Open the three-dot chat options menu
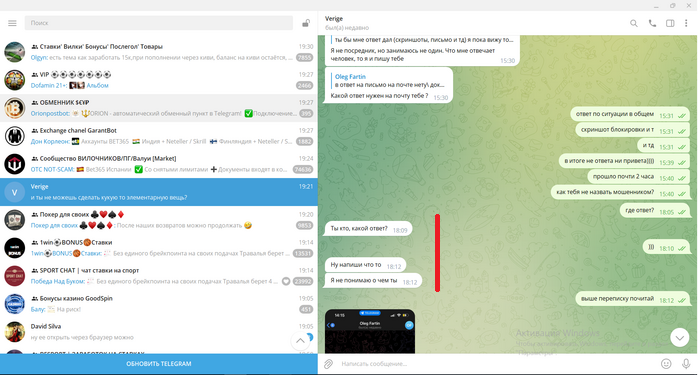This screenshot has width=700, height=375. (686, 24)
